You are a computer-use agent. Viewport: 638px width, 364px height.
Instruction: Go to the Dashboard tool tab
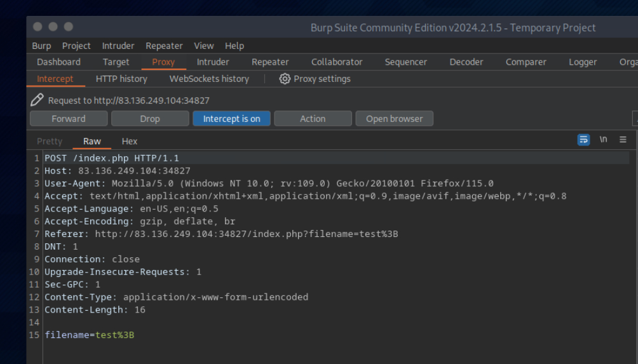[58, 62]
